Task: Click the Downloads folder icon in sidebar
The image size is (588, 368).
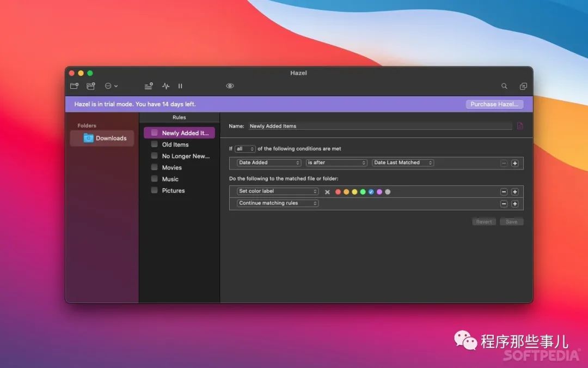Action: coord(88,138)
